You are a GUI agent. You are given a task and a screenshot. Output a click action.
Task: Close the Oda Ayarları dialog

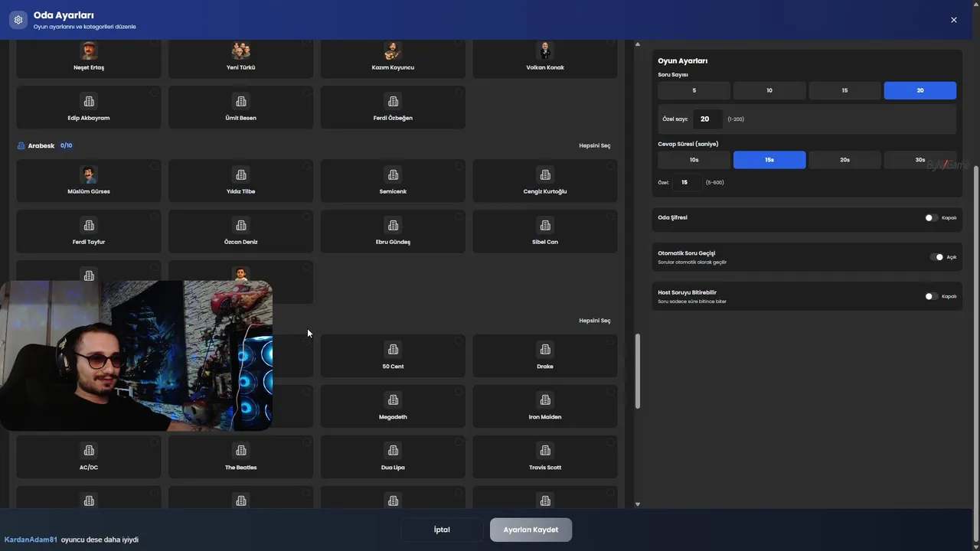(954, 20)
